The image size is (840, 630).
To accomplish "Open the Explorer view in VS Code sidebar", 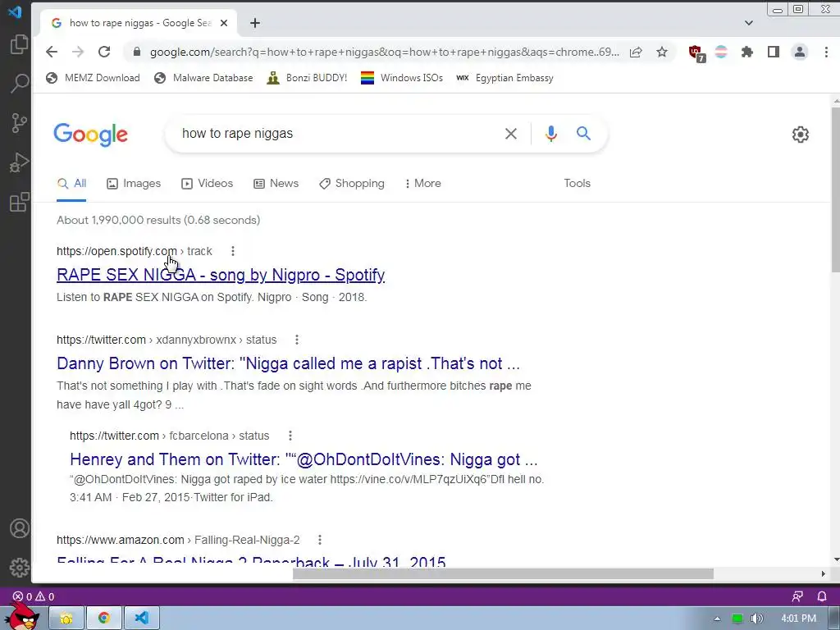I will pos(20,44).
